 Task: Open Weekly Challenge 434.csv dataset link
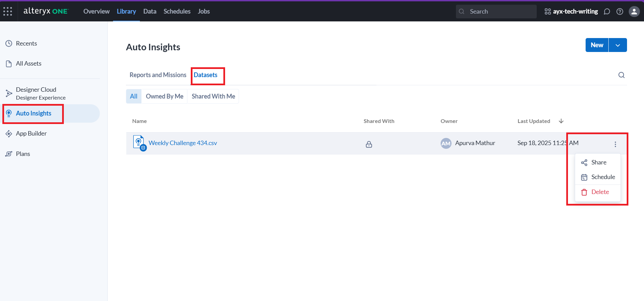[183, 143]
